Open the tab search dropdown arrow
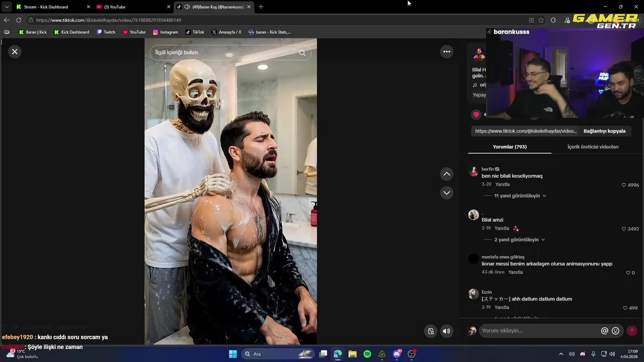The width and height of the screenshot is (644, 362). click(x=6, y=7)
